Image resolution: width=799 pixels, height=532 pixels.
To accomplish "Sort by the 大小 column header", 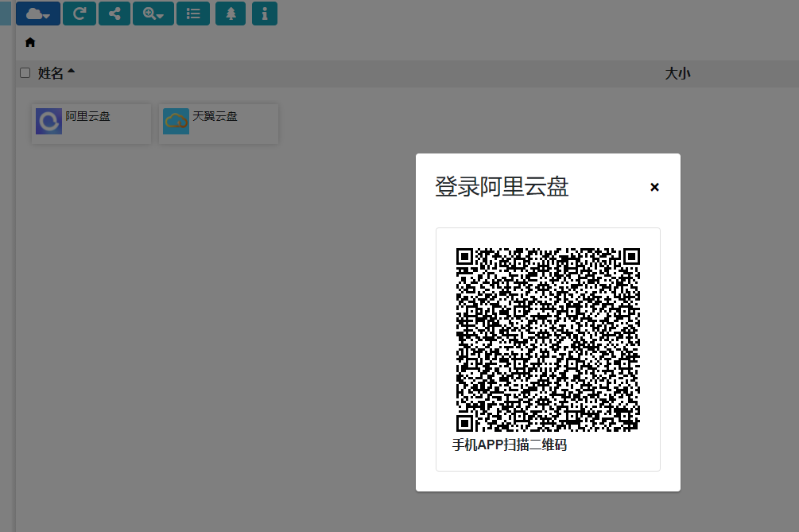I will (677, 73).
